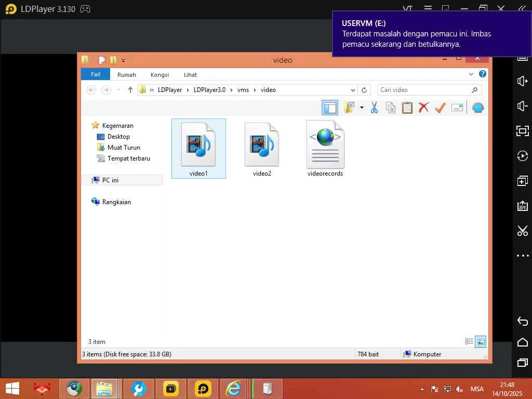
Task: Toggle the navigation pane layout button
Action: coord(330,108)
